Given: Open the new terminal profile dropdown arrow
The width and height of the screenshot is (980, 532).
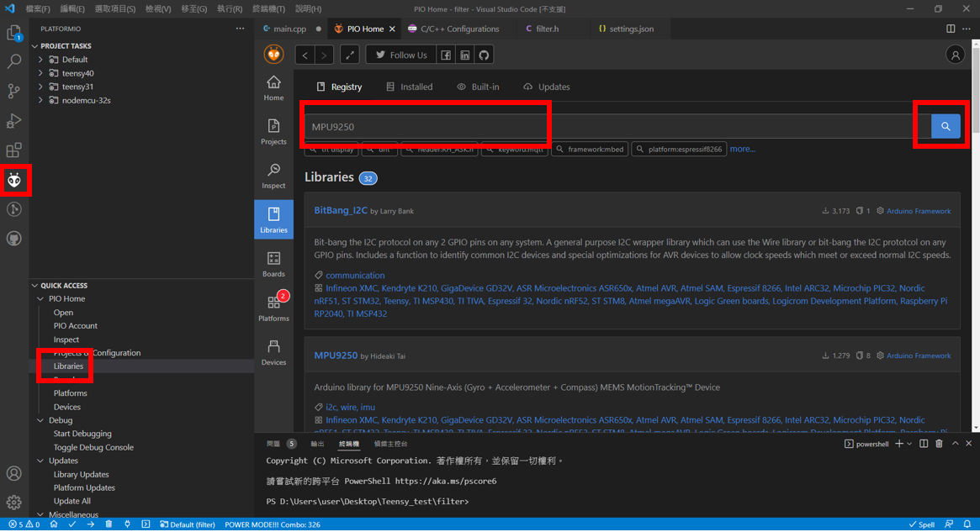Looking at the screenshot, I should tap(909, 444).
